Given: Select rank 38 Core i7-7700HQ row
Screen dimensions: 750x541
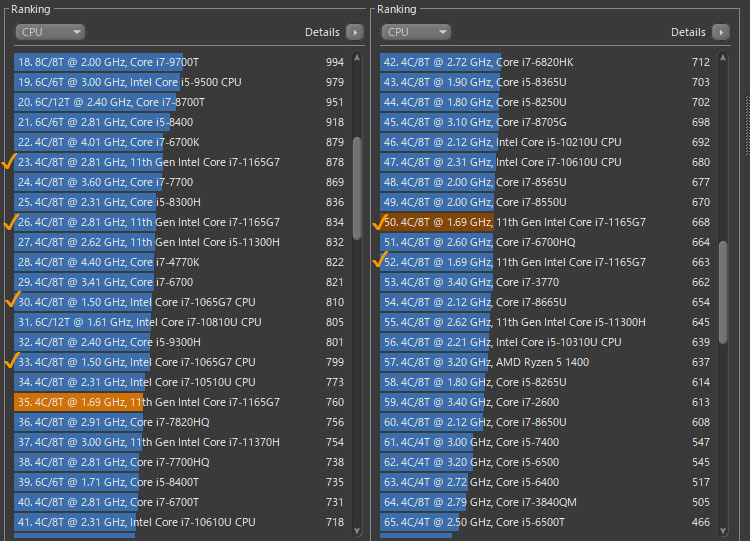Looking at the screenshot, I should click(179, 462).
